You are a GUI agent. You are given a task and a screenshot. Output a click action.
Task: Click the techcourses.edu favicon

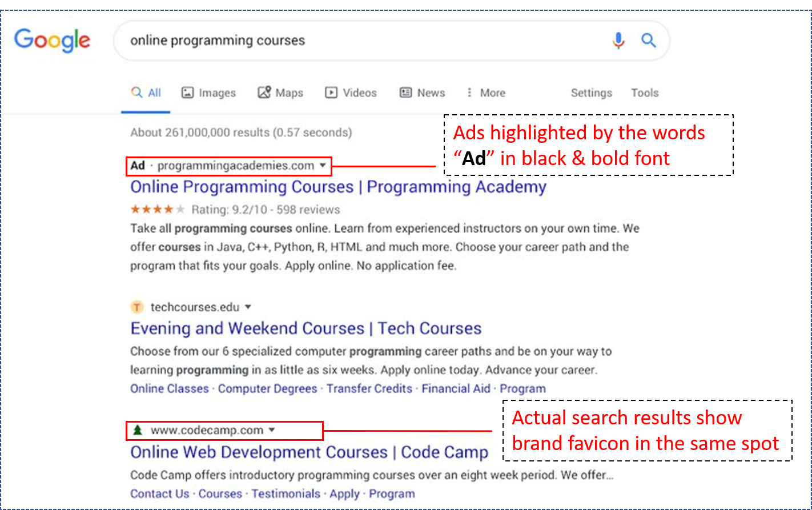[136, 307]
